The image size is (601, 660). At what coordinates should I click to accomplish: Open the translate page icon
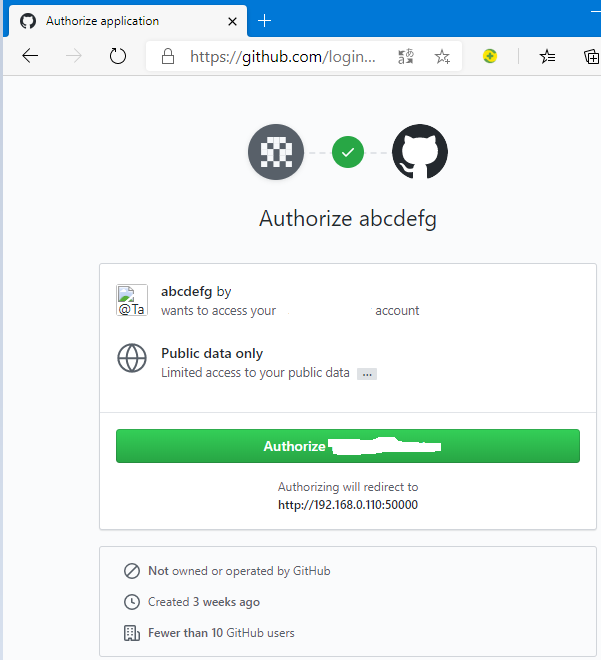point(406,56)
